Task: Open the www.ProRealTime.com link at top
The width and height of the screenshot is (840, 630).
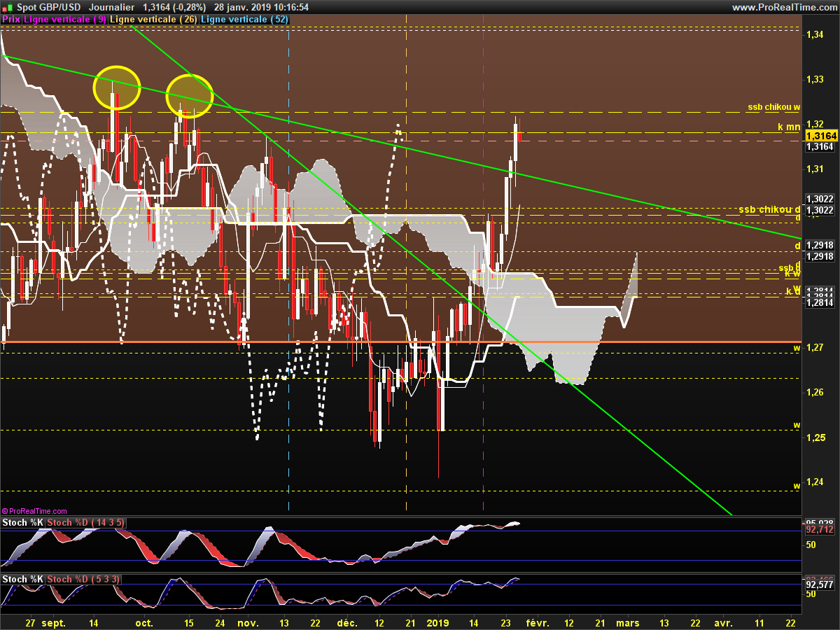Action: [x=783, y=7]
